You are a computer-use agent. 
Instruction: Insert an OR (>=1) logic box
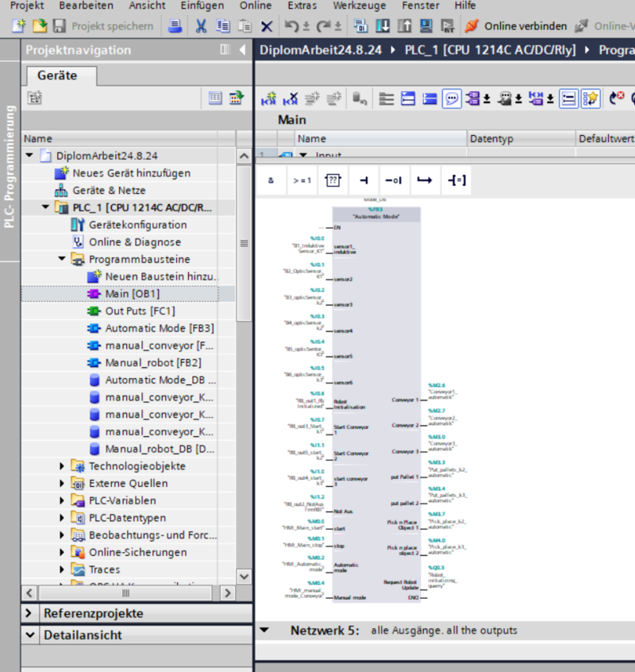302,181
